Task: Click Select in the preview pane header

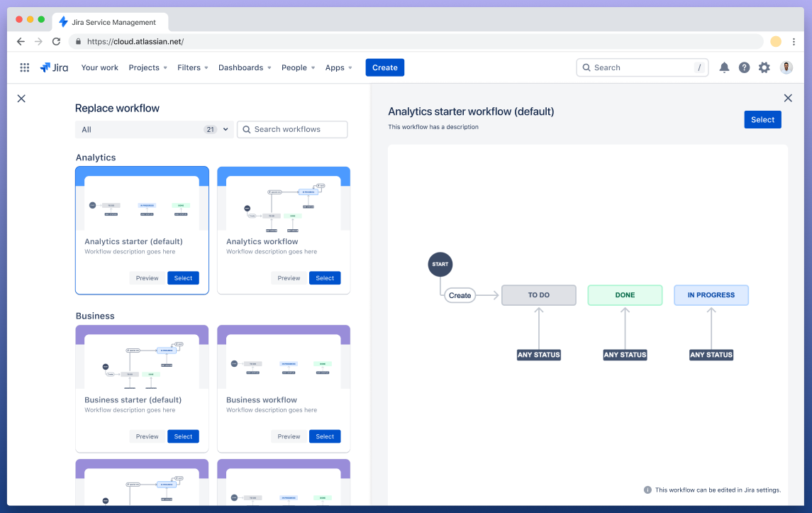Action: (x=762, y=120)
